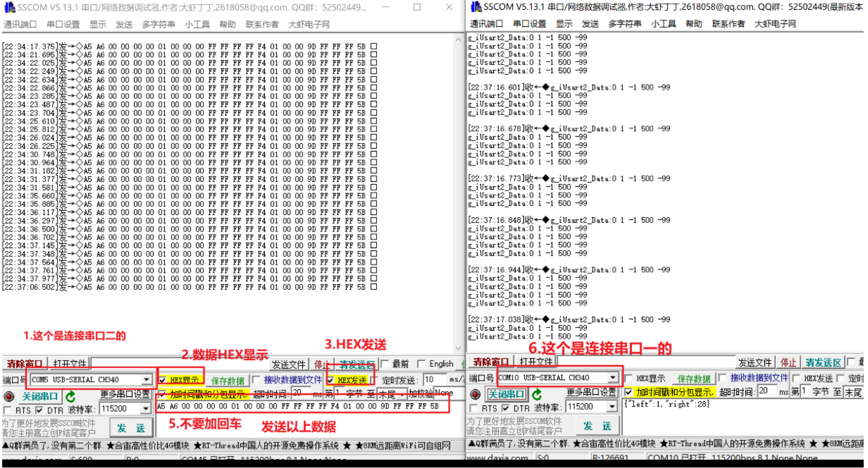Click 清发送区 button in right window
868x468 pixels.
[x=823, y=362]
